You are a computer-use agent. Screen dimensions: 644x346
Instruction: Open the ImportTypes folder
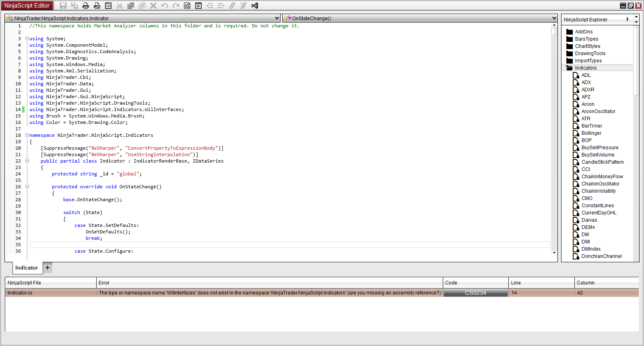coord(588,61)
